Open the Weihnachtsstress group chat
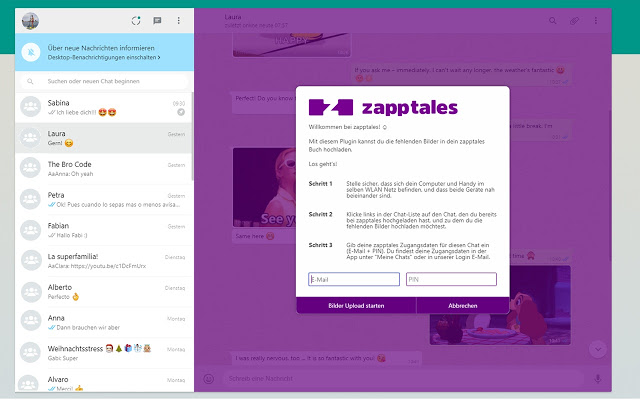Viewport: 640px width, 400px height. [x=104, y=353]
